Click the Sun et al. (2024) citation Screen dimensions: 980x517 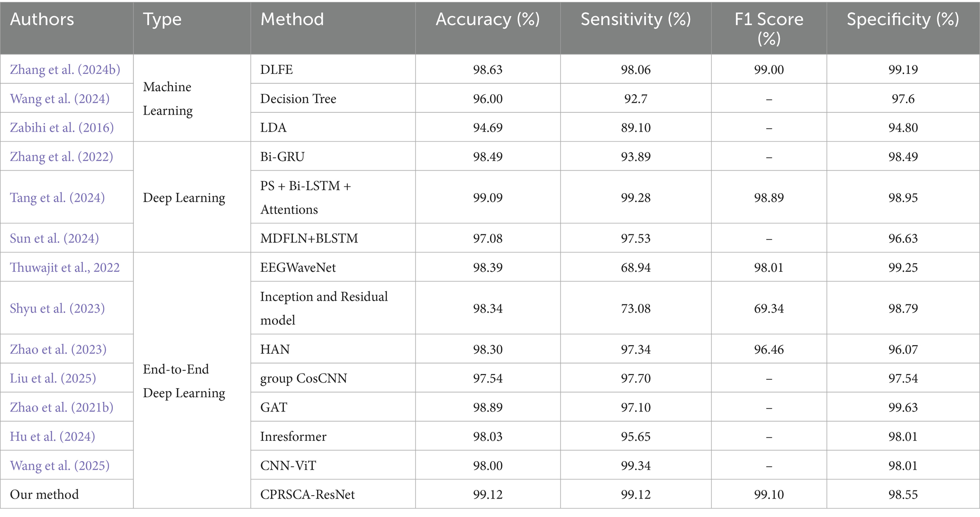[54, 238]
